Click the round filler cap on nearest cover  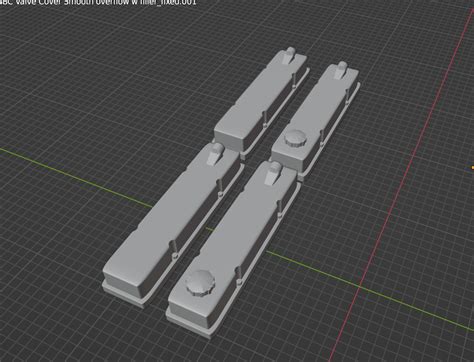(x=200, y=283)
